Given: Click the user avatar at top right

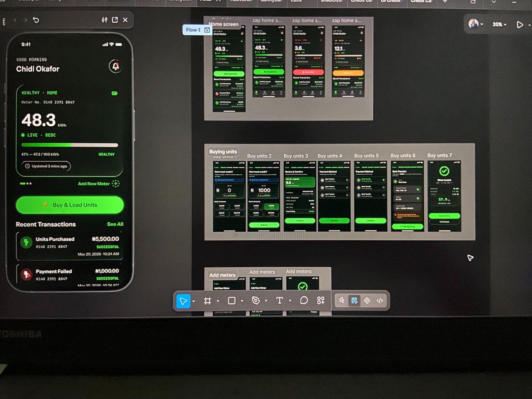Looking at the screenshot, I should point(473,24).
